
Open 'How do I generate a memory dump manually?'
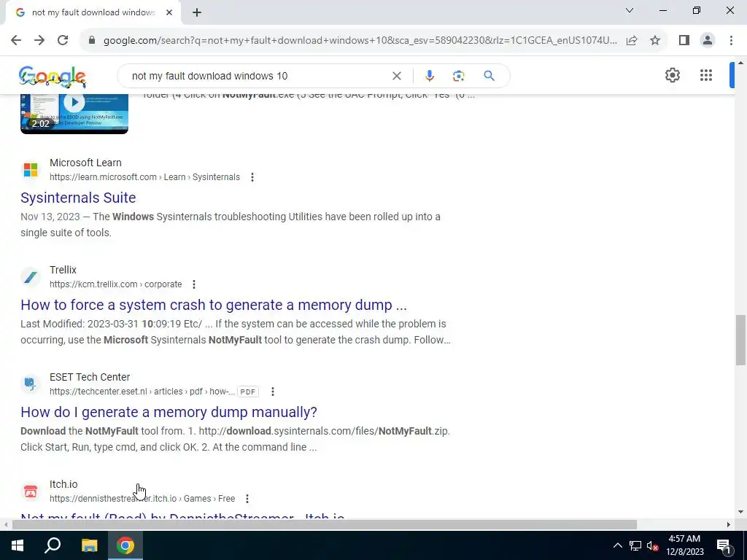point(169,412)
